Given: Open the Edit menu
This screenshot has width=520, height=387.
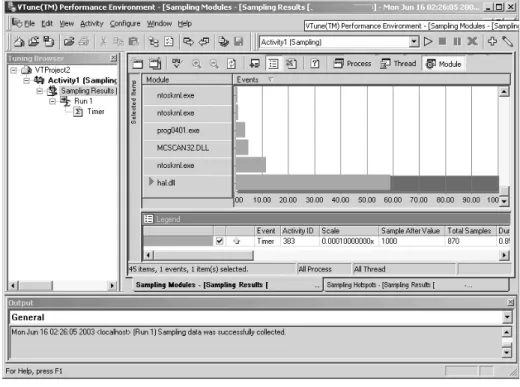Looking at the screenshot, I should (x=47, y=24).
